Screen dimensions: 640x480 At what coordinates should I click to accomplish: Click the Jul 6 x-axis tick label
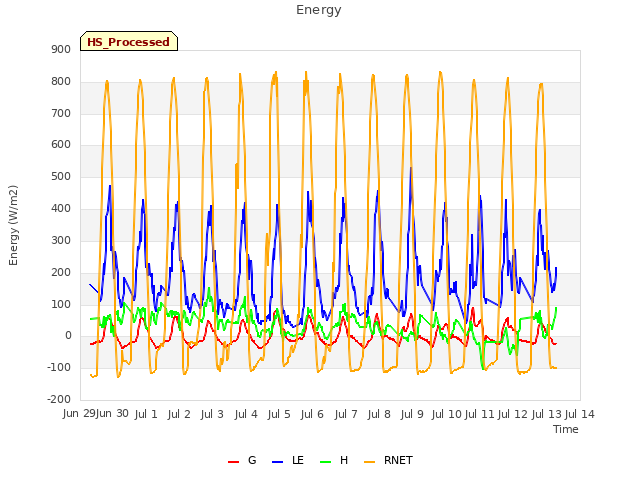click(312, 414)
